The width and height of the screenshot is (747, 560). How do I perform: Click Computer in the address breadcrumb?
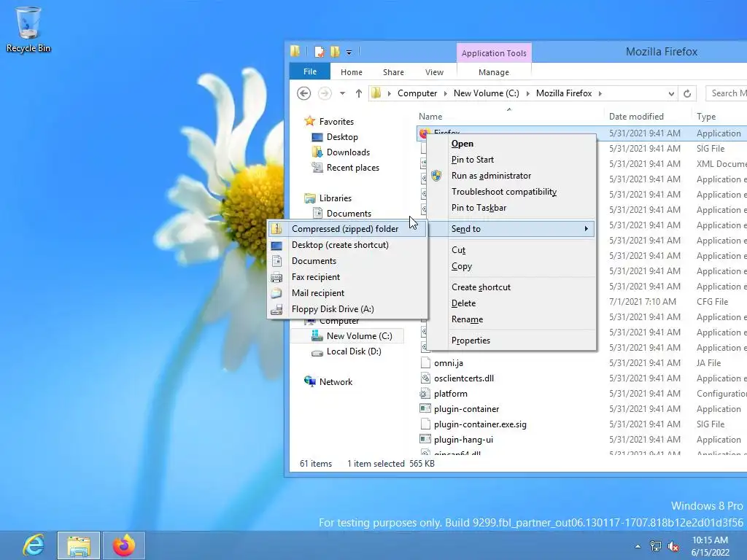coord(417,93)
